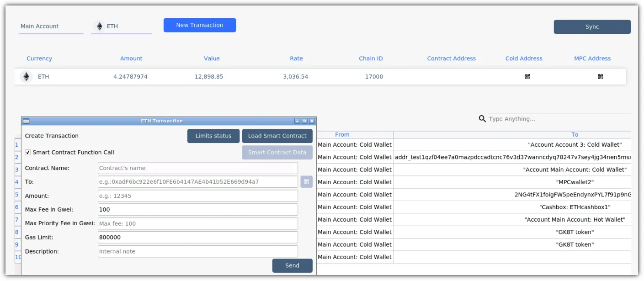Open the Cold Address QR code for ETH
The image size is (644, 281).
[527, 77]
